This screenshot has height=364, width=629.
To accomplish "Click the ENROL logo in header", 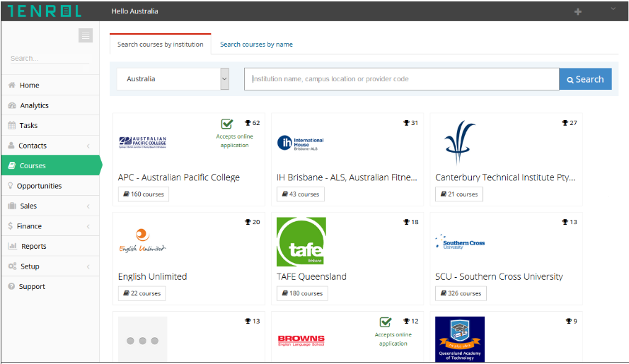I will (45, 11).
